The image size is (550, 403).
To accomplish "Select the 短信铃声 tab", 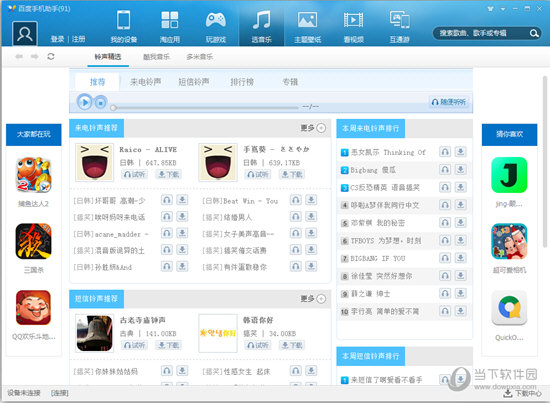I will pos(194,82).
